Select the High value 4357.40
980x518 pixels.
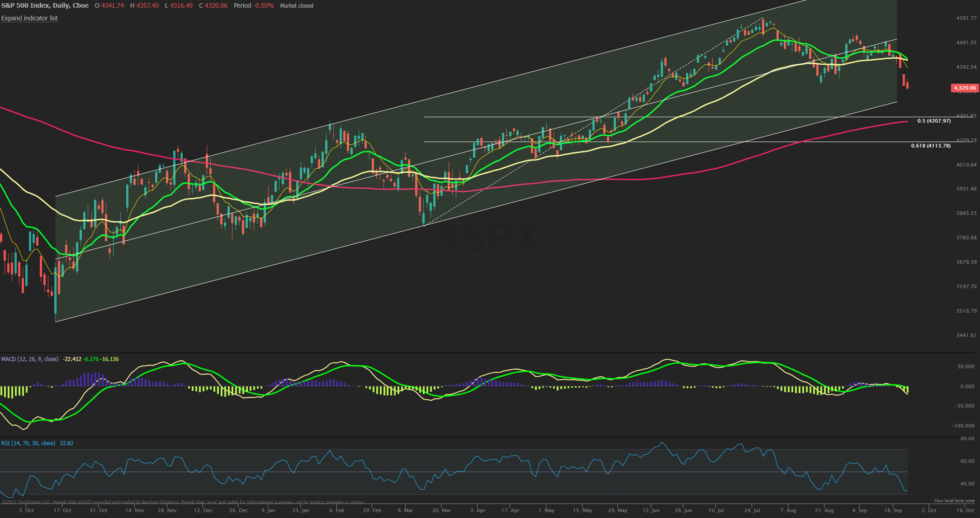tap(147, 5)
